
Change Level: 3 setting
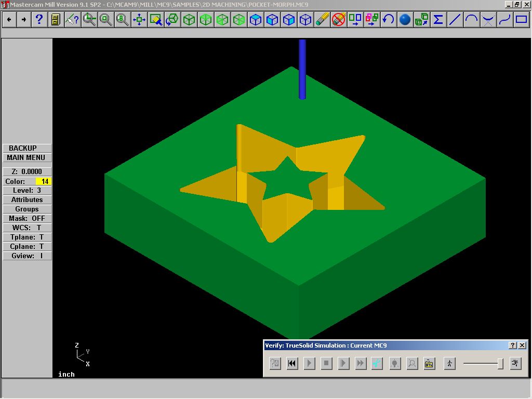point(27,191)
